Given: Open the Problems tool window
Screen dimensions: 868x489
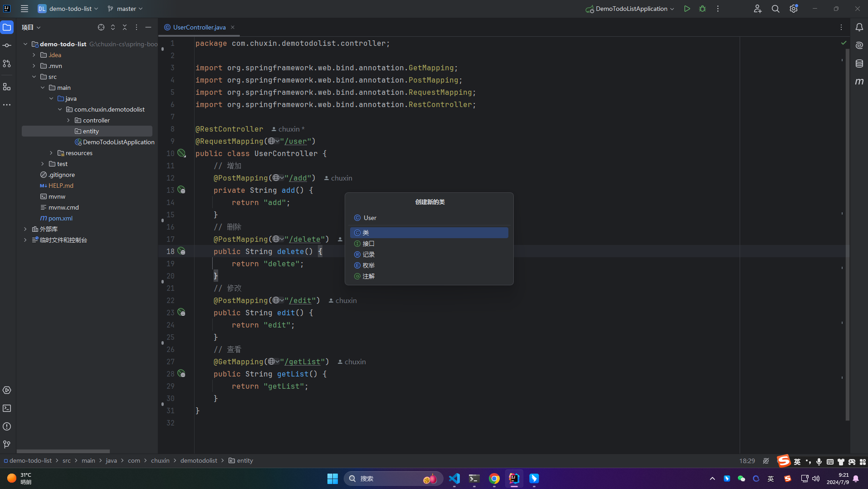Looking at the screenshot, I should 7,426.
